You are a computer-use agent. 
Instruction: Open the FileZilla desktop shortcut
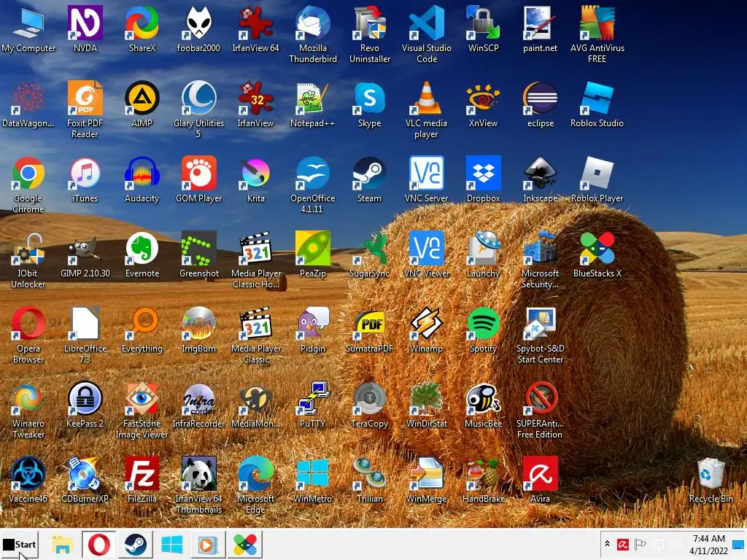[142, 480]
